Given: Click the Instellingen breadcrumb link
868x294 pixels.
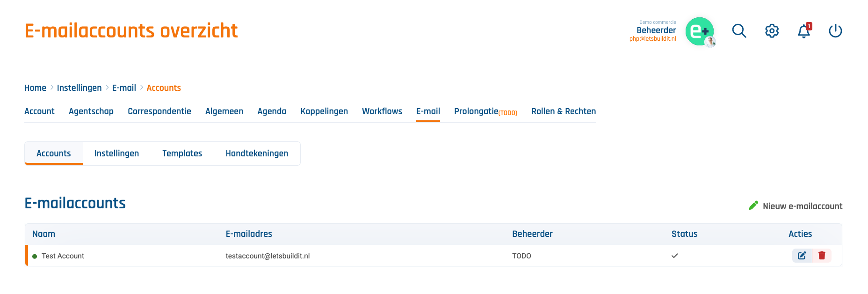Looking at the screenshot, I should (x=79, y=88).
